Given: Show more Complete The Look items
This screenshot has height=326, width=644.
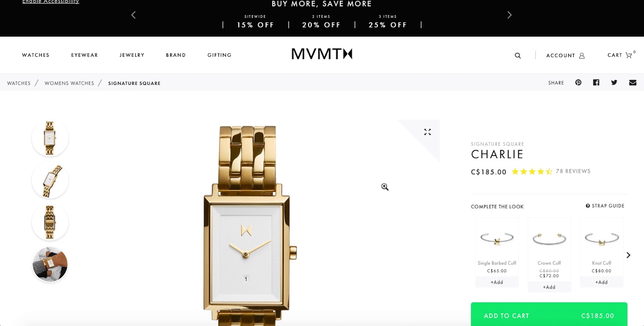Looking at the screenshot, I should 628,255.
